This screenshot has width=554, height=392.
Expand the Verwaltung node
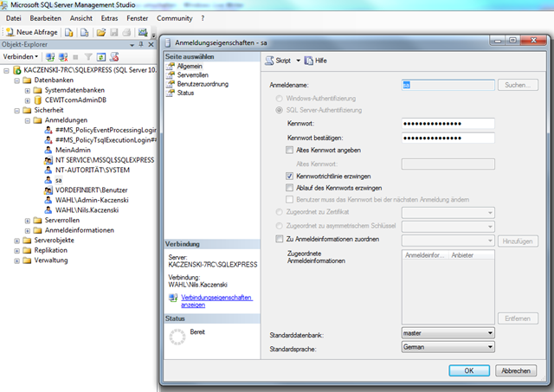(x=17, y=261)
